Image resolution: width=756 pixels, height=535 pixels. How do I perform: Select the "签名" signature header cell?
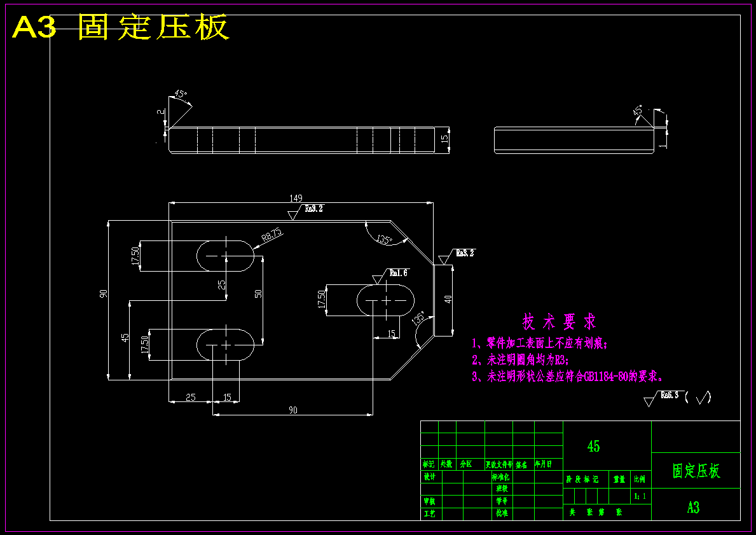coord(521,464)
